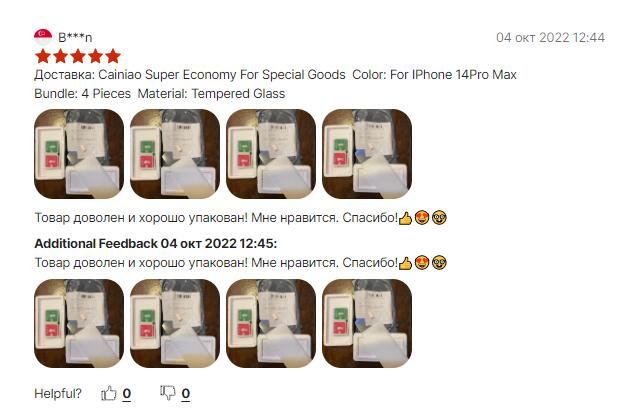Click the five-star rating row
The height and width of the screenshot is (408, 617).
pyautogui.click(x=78, y=56)
